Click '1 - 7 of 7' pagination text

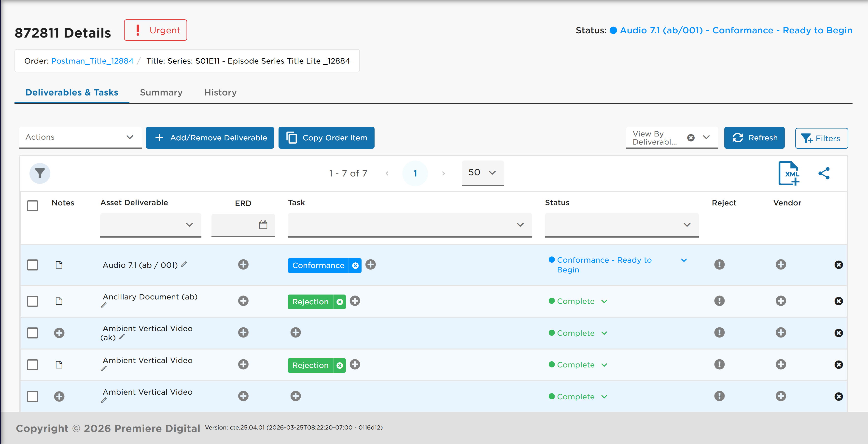(348, 174)
